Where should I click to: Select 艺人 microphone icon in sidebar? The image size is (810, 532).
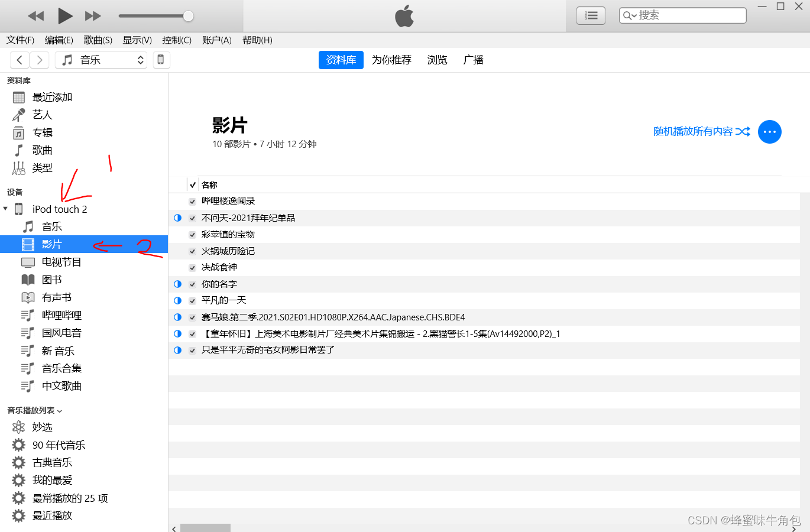click(x=19, y=115)
